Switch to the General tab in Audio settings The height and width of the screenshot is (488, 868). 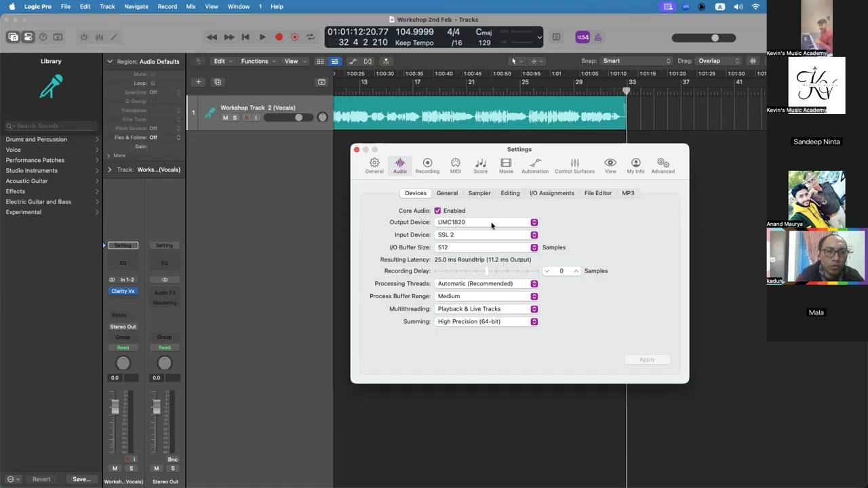click(447, 193)
